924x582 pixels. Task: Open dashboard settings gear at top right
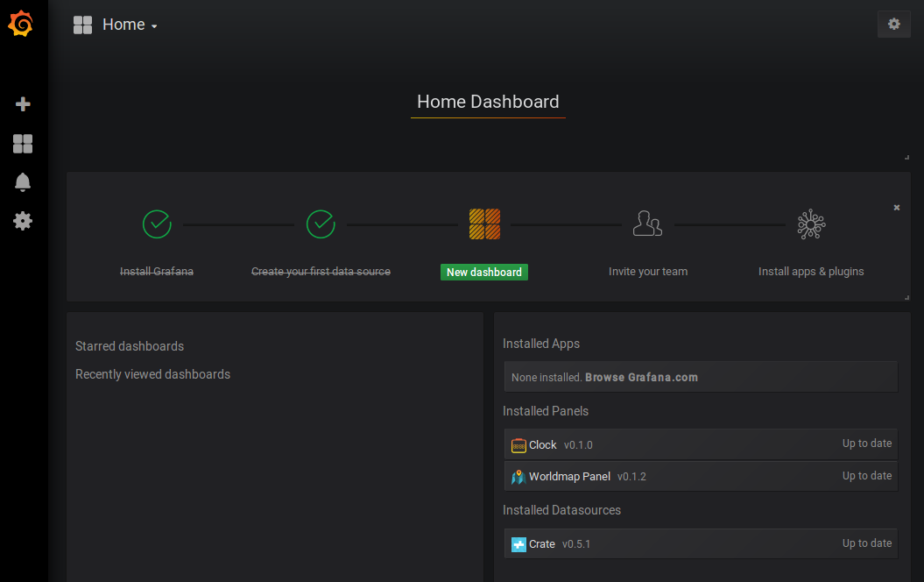point(894,25)
